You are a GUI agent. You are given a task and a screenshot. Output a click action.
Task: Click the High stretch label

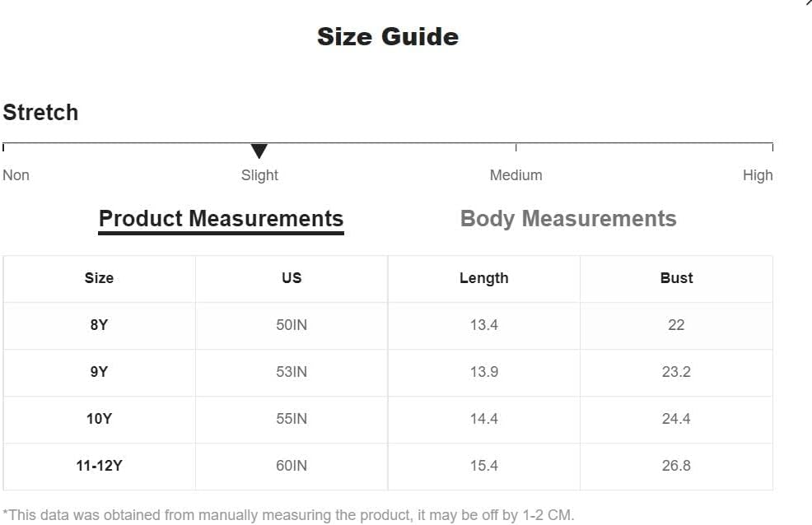758,175
